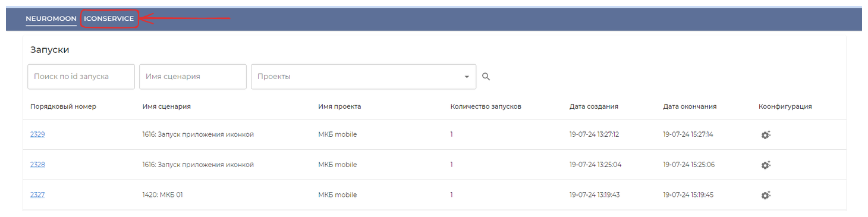The width and height of the screenshot is (868, 217).
Task: Switch to the ICONSERVICE tab
Action: click(x=109, y=18)
